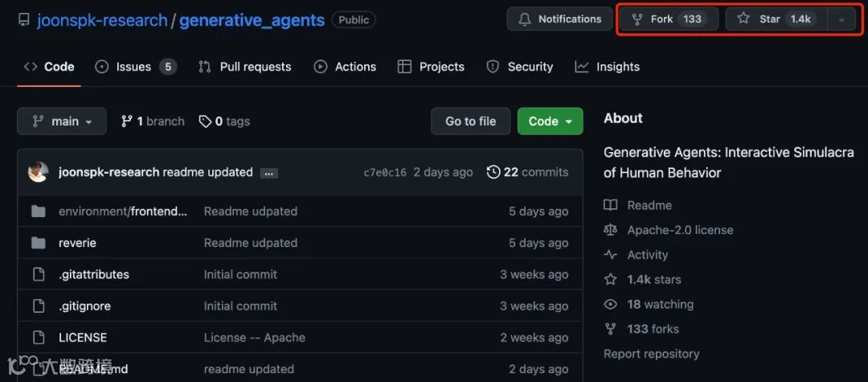Viewport: 868px width, 382px height.
Task: View the 22 commits history
Action: (x=527, y=172)
